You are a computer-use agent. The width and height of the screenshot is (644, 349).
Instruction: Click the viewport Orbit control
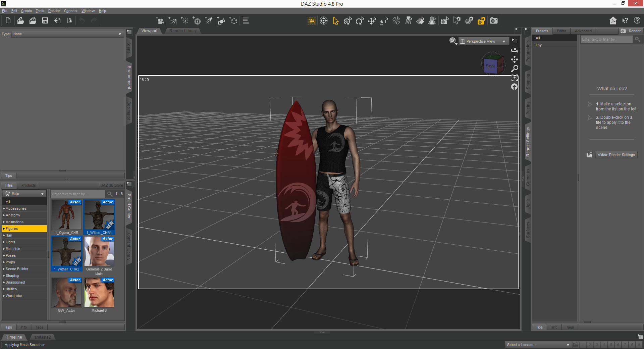[x=515, y=50]
